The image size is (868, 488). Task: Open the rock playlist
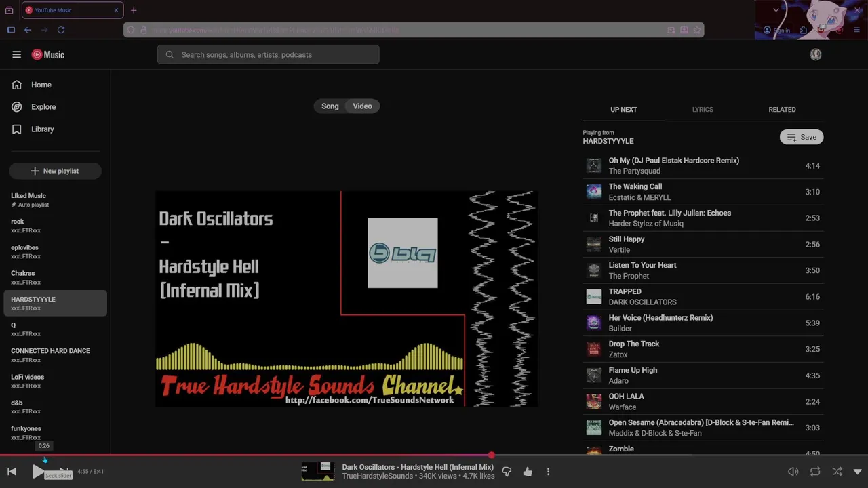tap(56, 226)
